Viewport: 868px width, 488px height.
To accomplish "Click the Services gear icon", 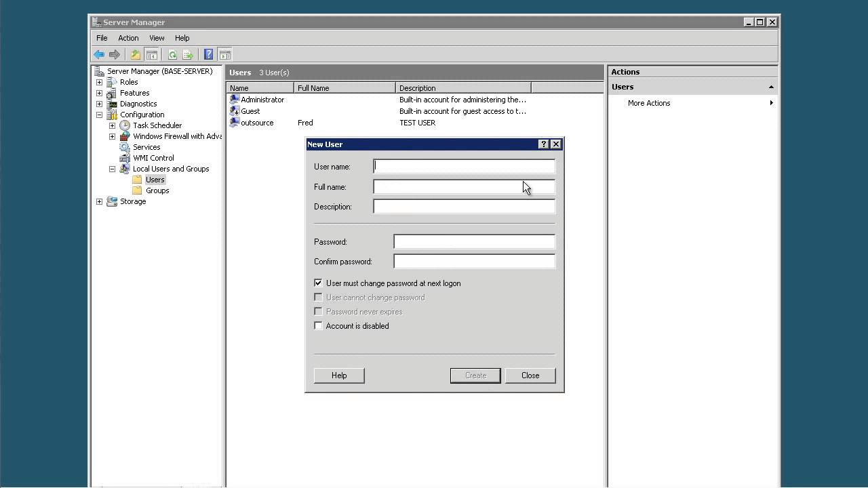I will [x=125, y=147].
